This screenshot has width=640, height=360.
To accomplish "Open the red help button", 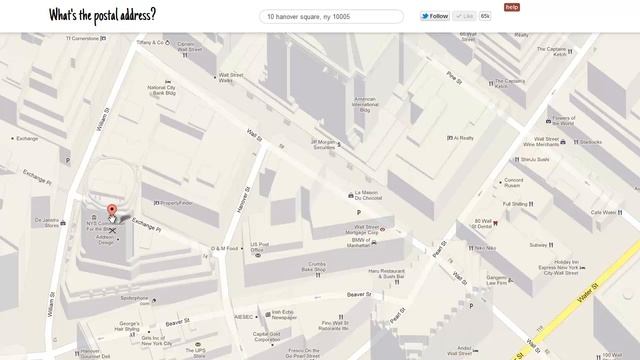I will (512, 7).
